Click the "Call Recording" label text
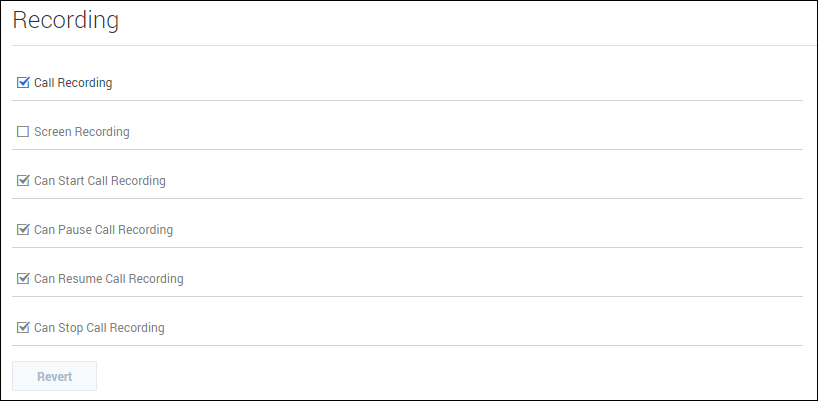818x401 pixels. [x=73, y=83]
